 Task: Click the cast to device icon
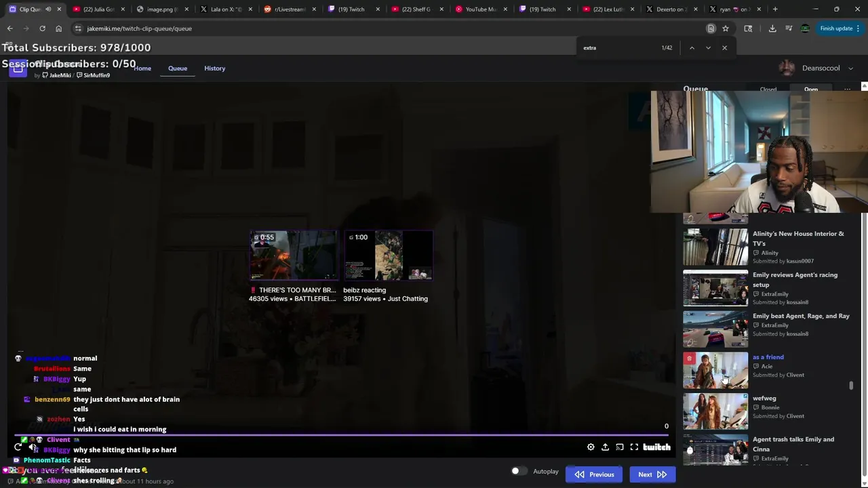[x=620, y=447]
